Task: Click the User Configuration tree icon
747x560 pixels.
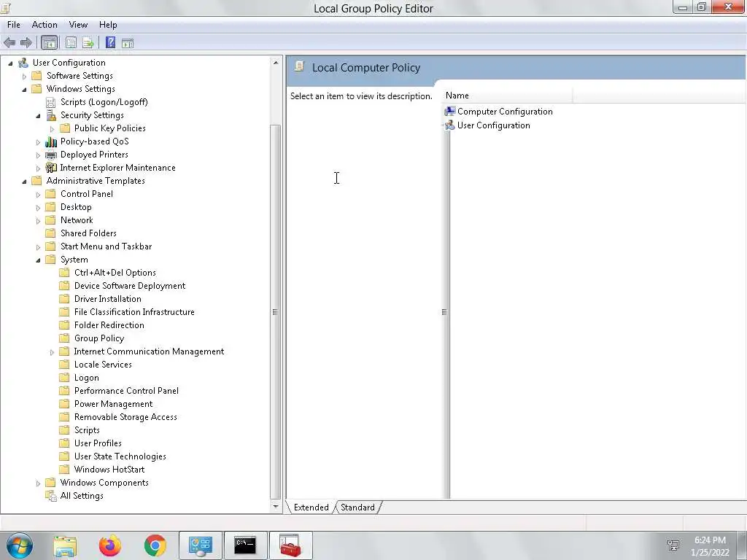Action: 23,63
